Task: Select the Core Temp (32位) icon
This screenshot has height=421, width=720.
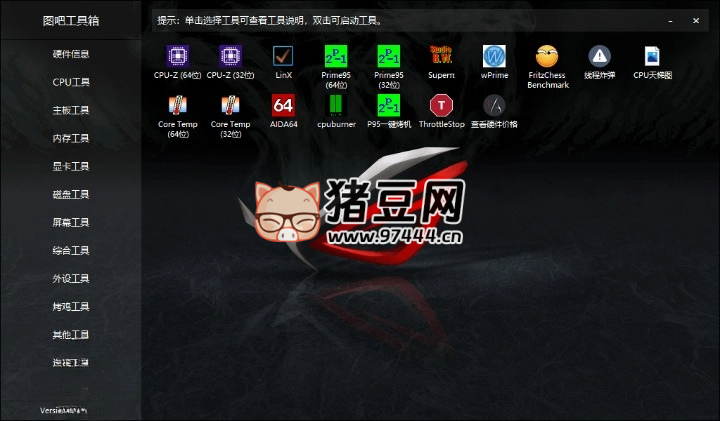Action: coord(231,105)
